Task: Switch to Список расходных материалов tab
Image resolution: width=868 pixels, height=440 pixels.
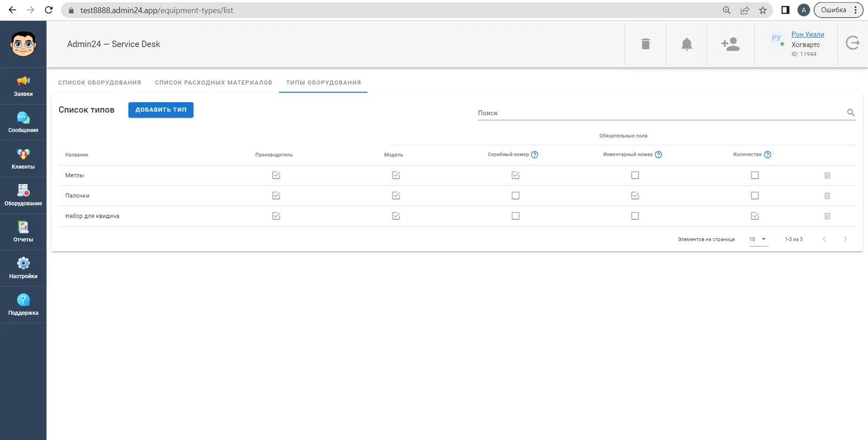Action: pyautogui.click(x=213, y=83)
